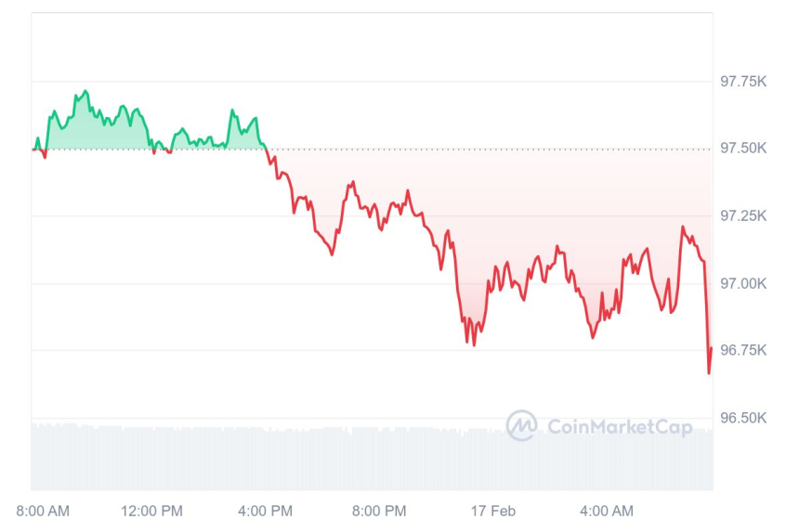Click the lowest red point at chart end

pyautogui.click(x=709, y=372)
